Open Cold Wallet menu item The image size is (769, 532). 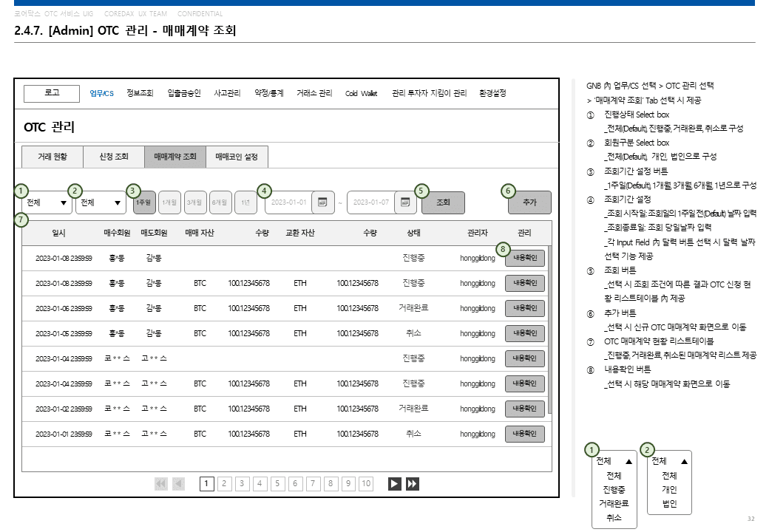click(x=362, y=93)
